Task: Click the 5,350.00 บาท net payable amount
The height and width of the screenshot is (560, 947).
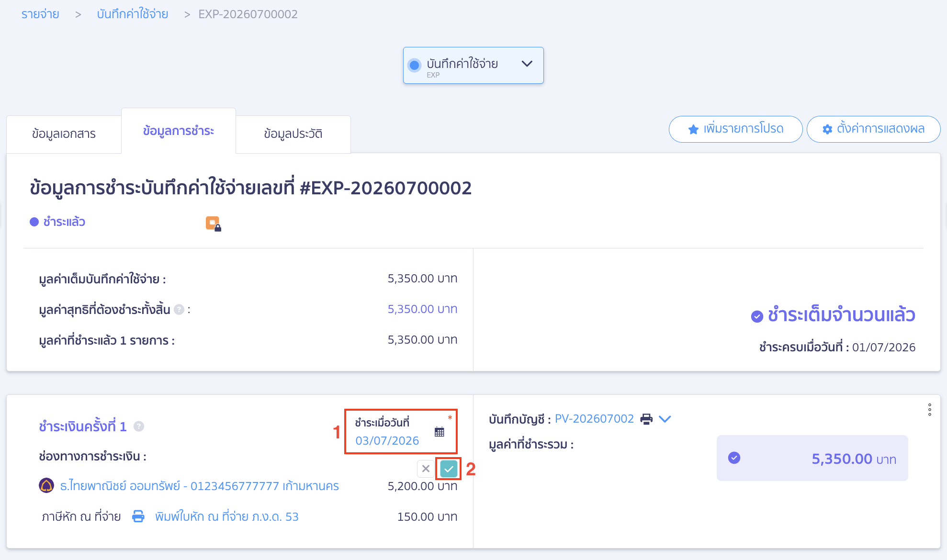Action: 422,309
